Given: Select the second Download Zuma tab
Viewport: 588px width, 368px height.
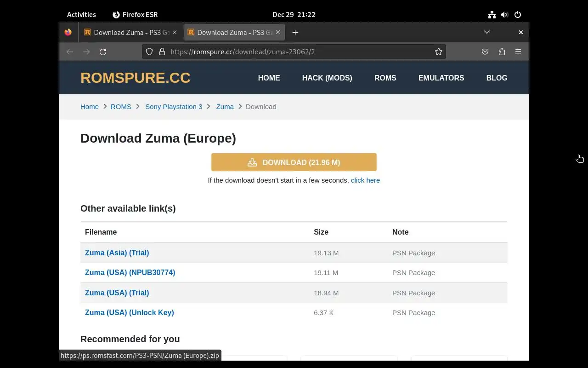Looking at the screenshot, I should pyautogui.click(x=234, y=32).
